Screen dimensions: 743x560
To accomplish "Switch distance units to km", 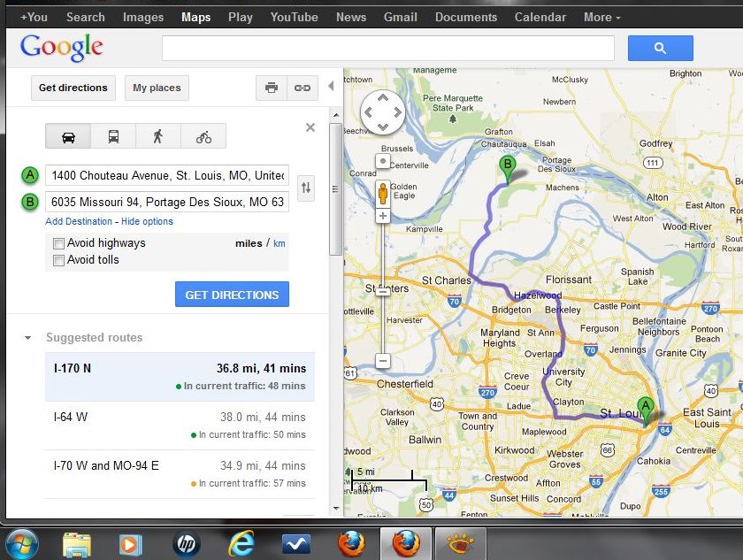I will tap(280, 243).
